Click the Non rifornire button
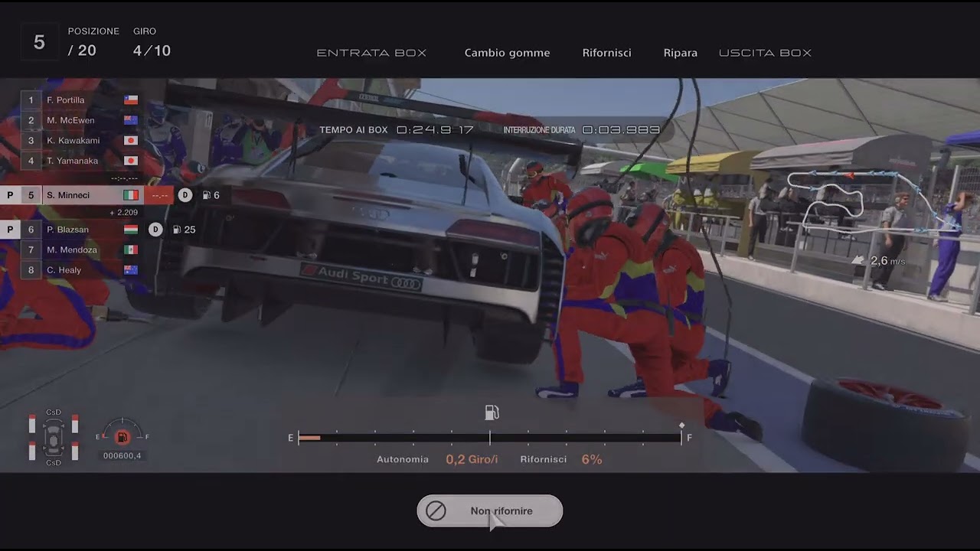 [x=490, y=510]
